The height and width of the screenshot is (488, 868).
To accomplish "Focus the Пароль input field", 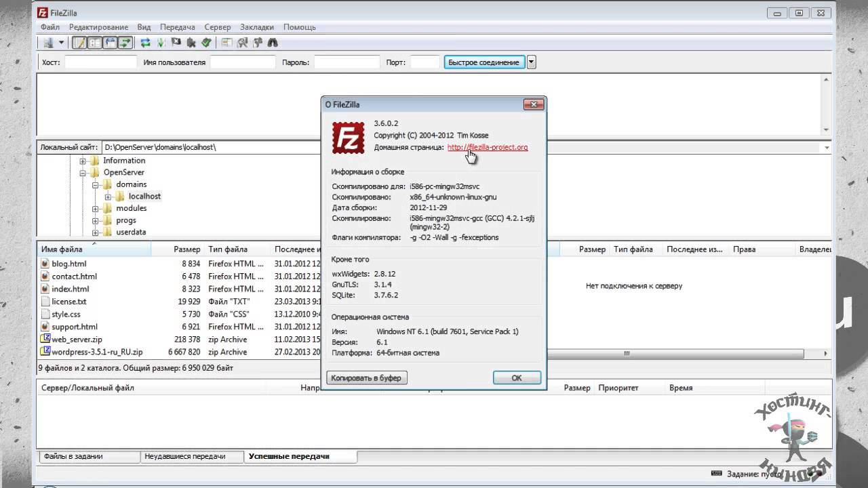I will point(347,62).
